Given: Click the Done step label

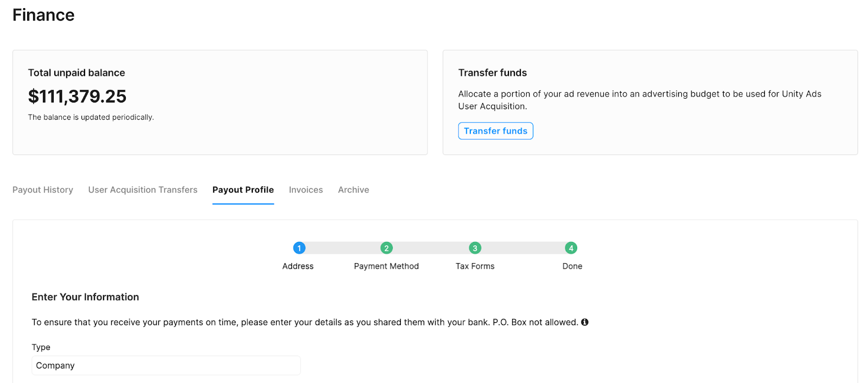Looking at the screenshot, I should click(572, 266).
